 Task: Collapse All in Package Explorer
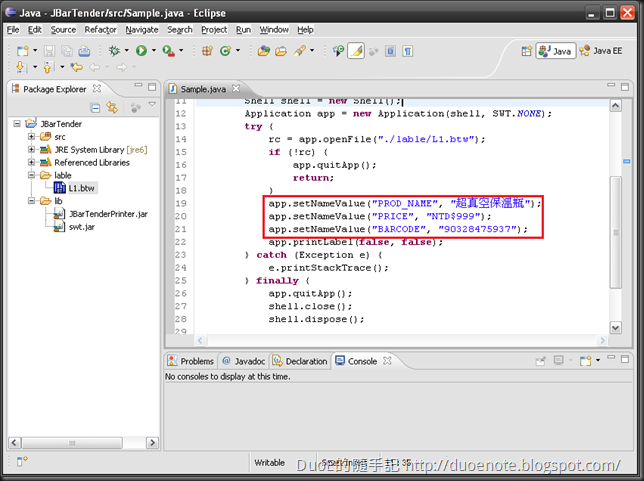[96, 107]
